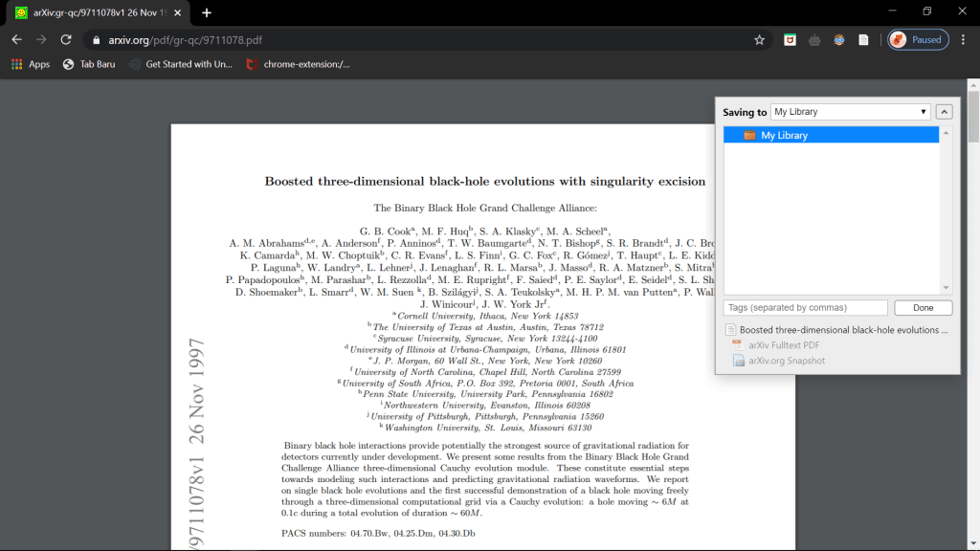
Task: Open the 'Tab Baru' bookmark
Action: tap(89, 64)
